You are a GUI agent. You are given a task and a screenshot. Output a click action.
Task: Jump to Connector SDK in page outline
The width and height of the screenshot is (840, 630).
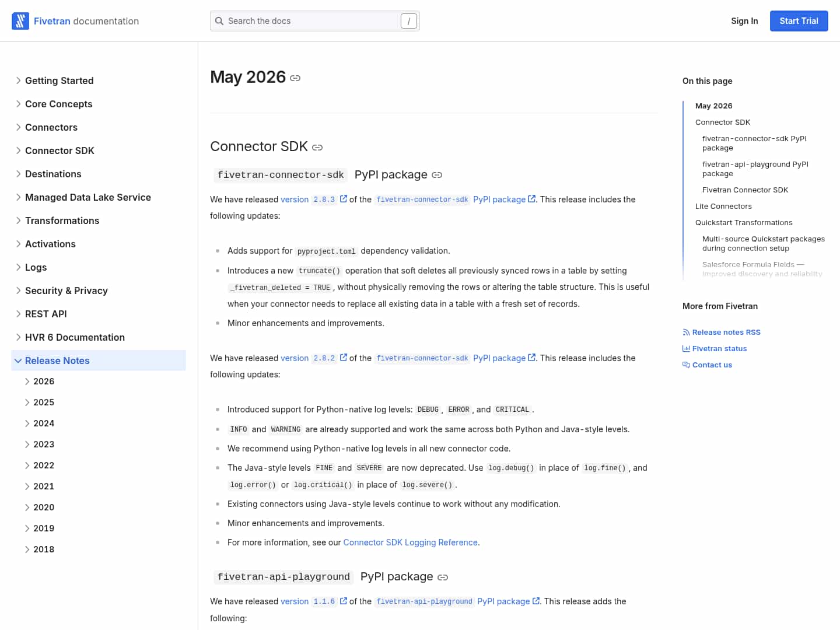click(x=723, y=123)
